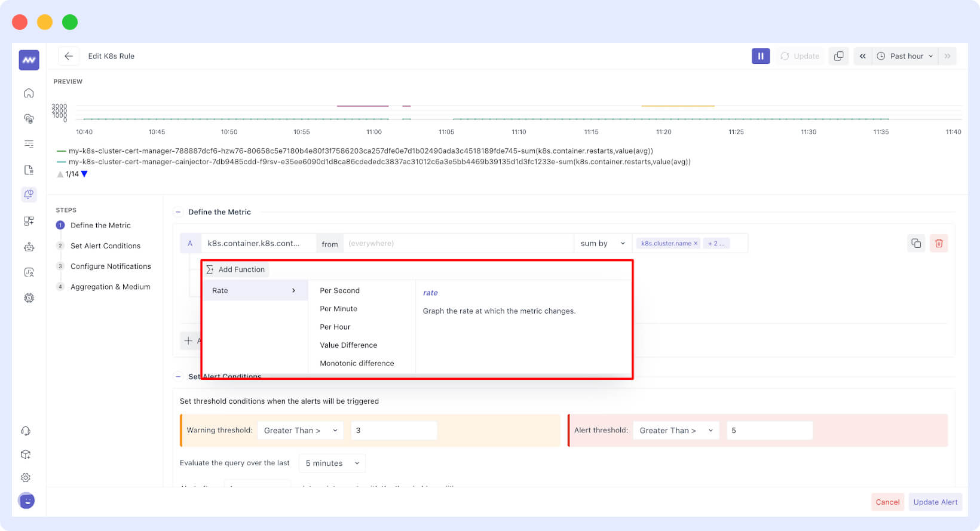The width and height of the screenshot is (980, 531).
Task: Click the copy icon next to Update in toolbar
Action: coord(838,56)
